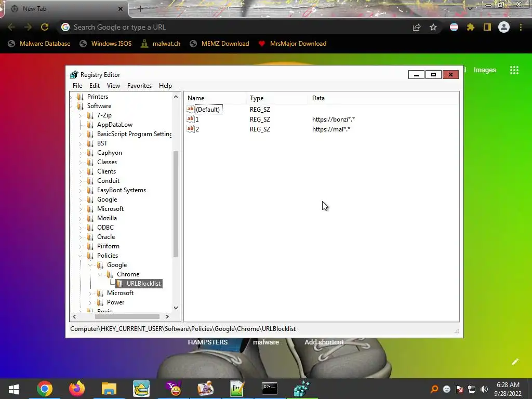The width and height of the screenshot is (532, 399).
Task: Select the EasyBoot Systems key
Action: pos(122,190)
